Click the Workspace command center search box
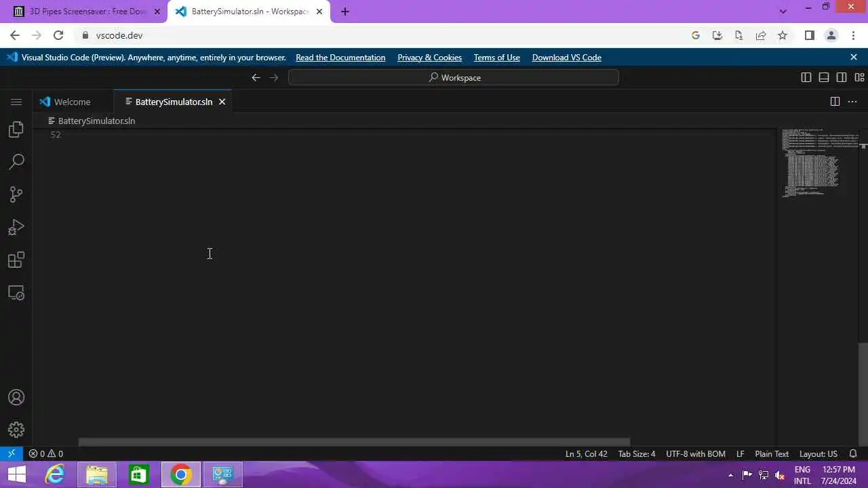 click(x=454, y=77)
